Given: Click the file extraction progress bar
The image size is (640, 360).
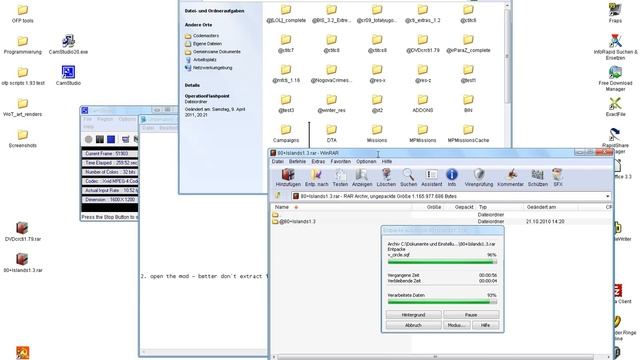Looking at the screenshot, I should click(x=442, y=262).
